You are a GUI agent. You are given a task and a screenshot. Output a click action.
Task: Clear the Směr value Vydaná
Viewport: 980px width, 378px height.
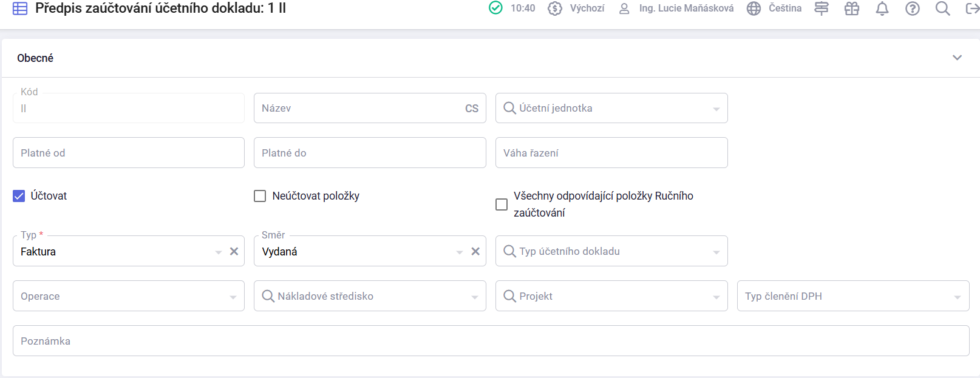tap(475, 251)
